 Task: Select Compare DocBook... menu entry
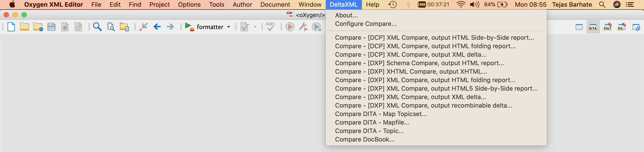coord(364,140)
